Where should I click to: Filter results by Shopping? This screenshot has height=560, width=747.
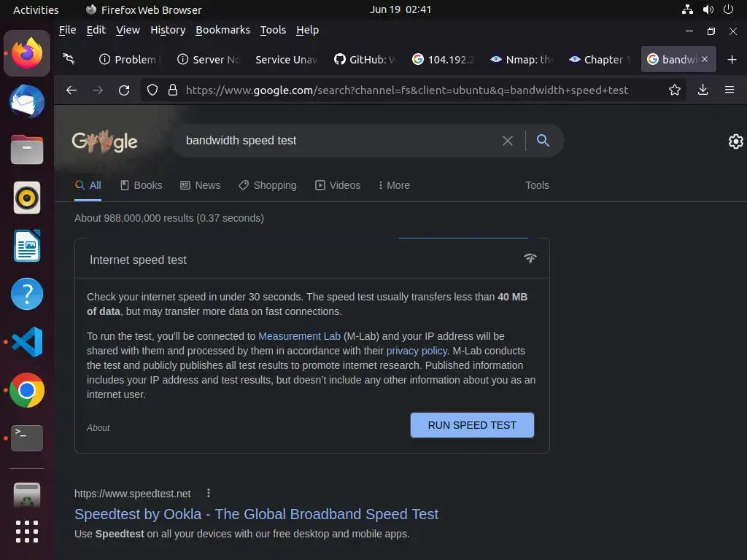(267, 185)
